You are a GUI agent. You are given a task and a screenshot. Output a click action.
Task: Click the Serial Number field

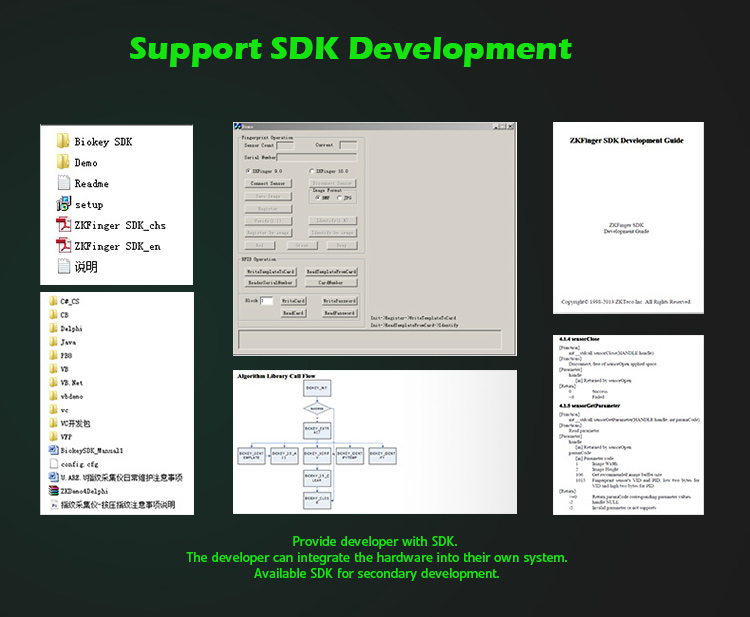(x=317, y=157)
